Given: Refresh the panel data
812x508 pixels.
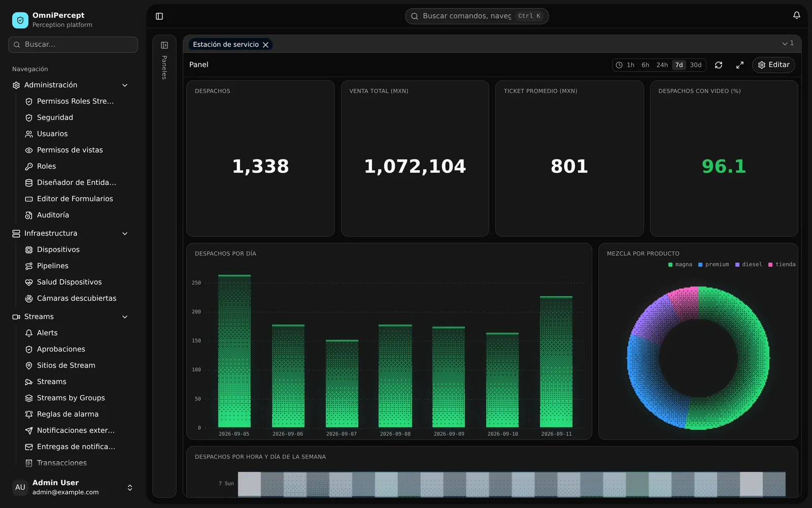Looking at the screenshot, I should [x=719, y=65].
